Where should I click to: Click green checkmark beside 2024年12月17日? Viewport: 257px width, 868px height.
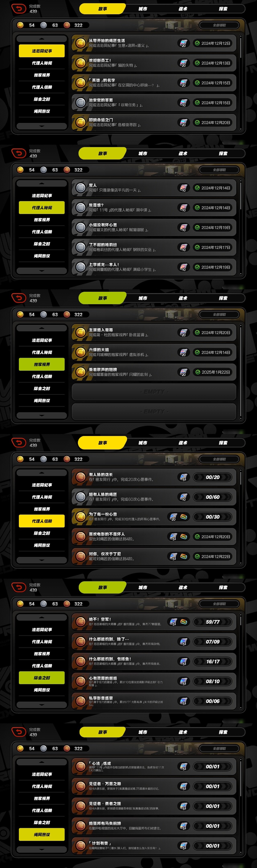point(197,247)
